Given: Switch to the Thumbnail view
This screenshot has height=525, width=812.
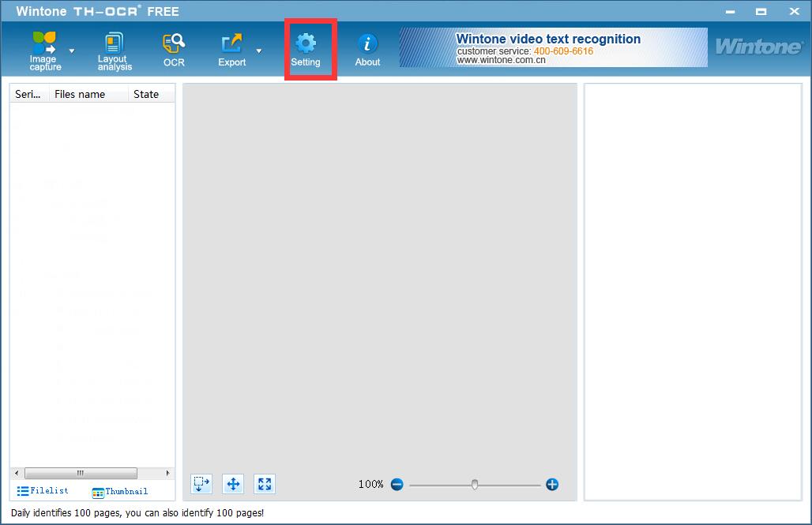Looking at the screenshot, I should tap(120, 492).
